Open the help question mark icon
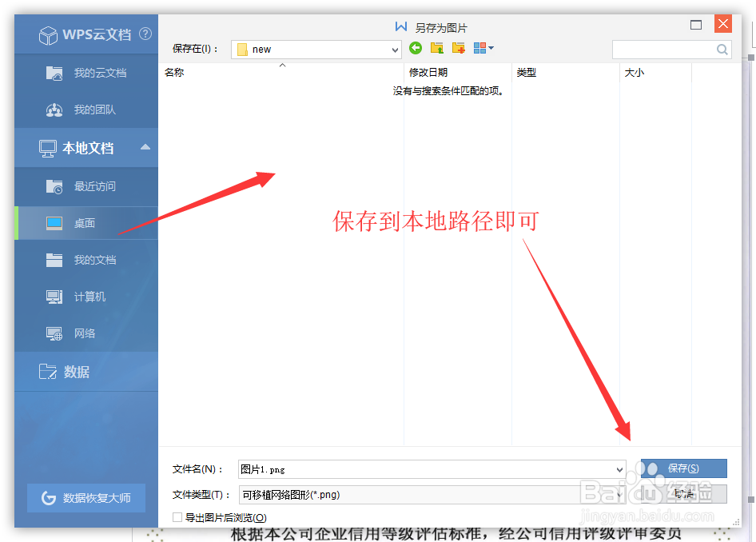 pos(145,34)
